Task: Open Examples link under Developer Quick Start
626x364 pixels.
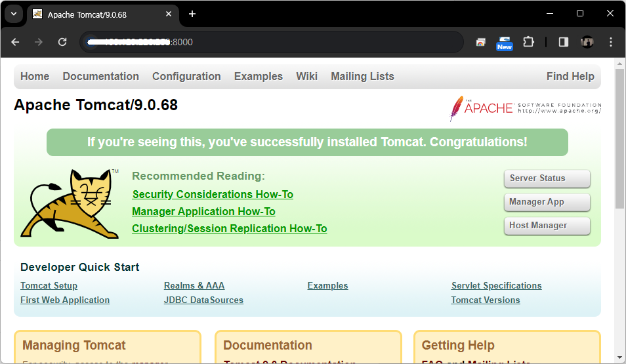Action: point(328,286)
